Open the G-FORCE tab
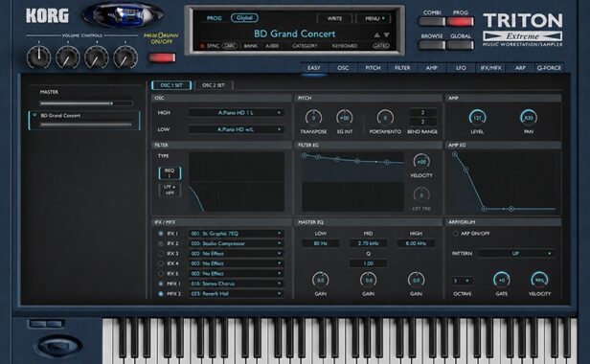 pos(549,68)
